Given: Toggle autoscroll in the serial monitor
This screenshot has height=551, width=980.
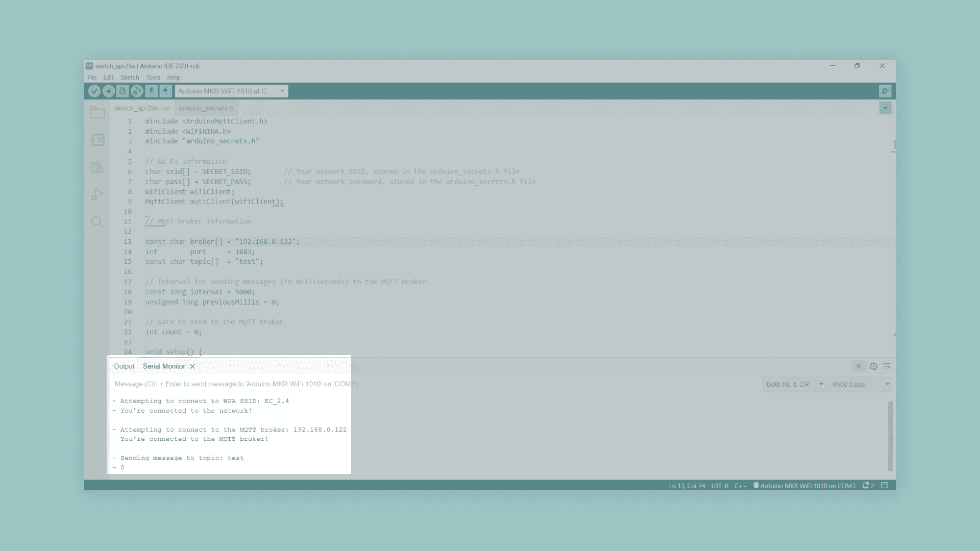Looking at the screenshot, I should 859,366.
